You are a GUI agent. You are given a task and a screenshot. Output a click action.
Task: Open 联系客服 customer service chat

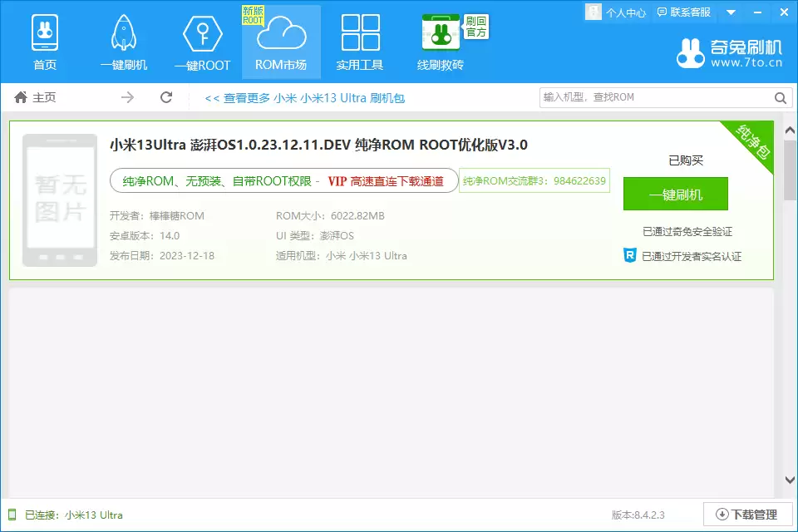coord(683,12)
